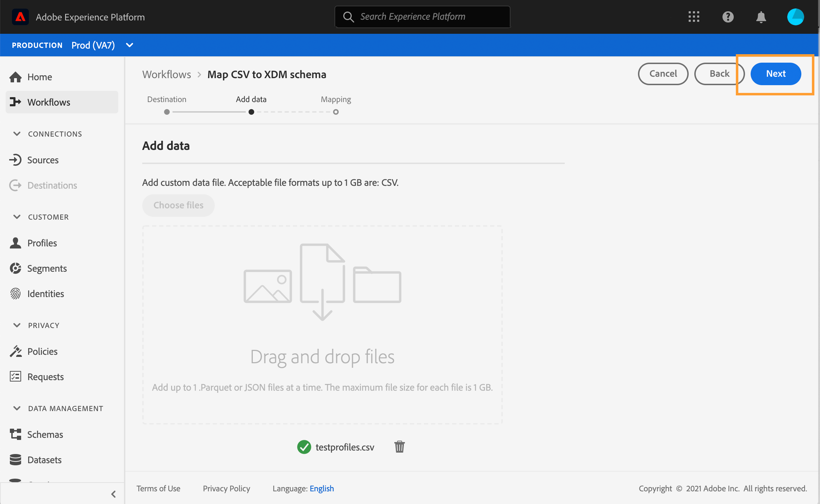Go to Schemas in sidebar

point(45,435)
